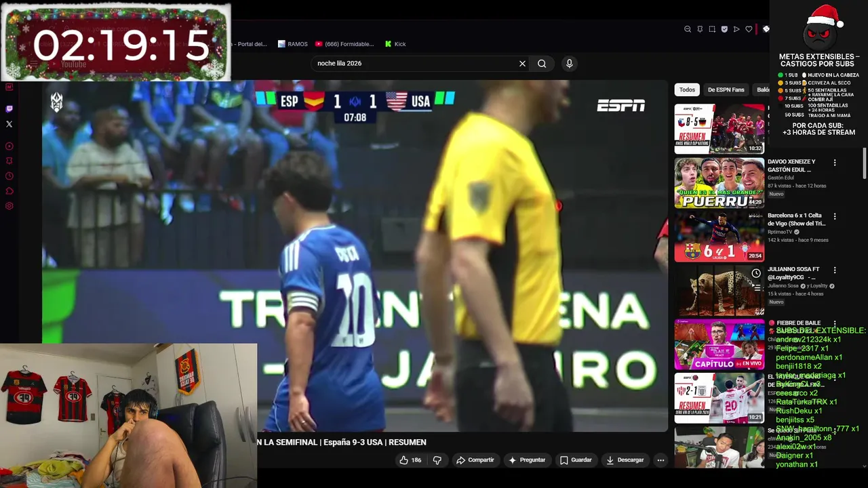Click the snapshot capture icon in the address bar
Screen dimensions: 868x488
712,29
